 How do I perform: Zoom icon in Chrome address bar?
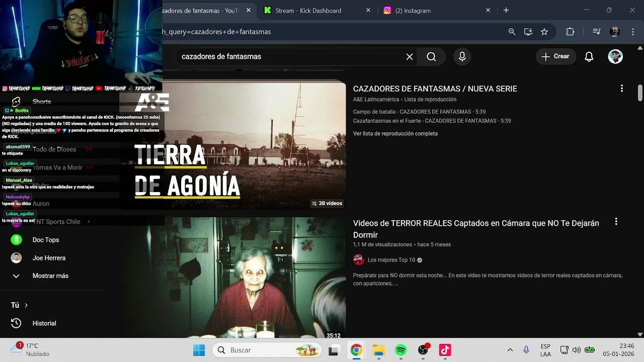pos(512,32)
